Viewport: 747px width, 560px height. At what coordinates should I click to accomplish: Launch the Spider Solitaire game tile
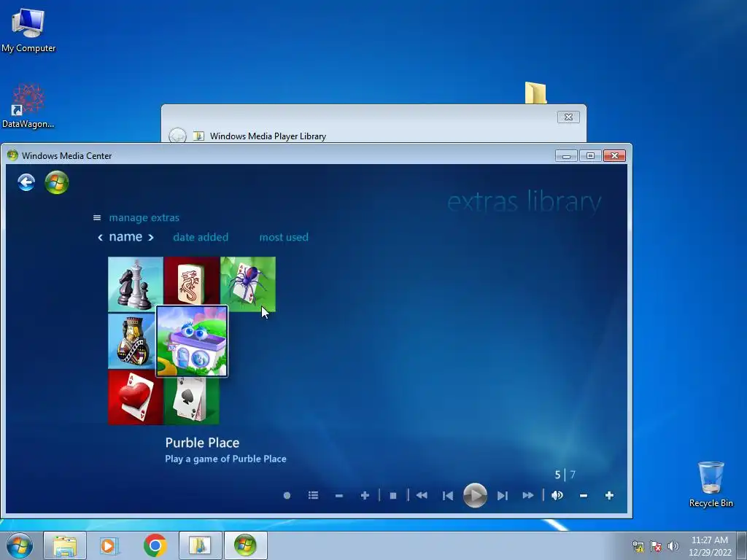pos(248,284)
